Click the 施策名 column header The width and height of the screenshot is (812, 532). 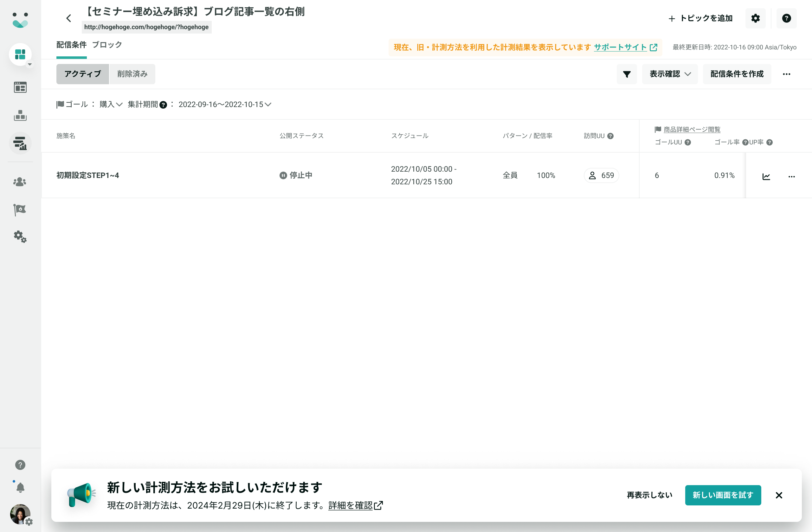[66, 136]
